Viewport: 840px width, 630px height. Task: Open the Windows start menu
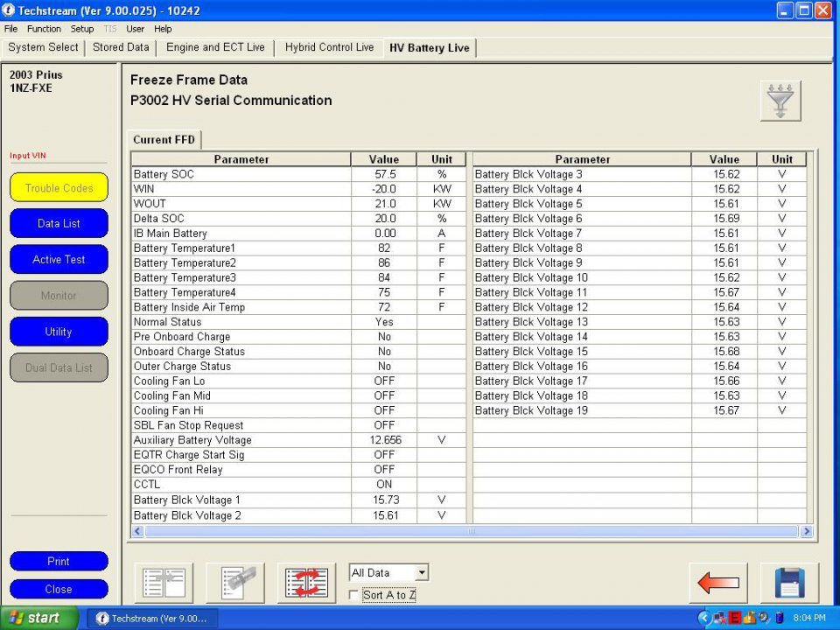(33, 618)
